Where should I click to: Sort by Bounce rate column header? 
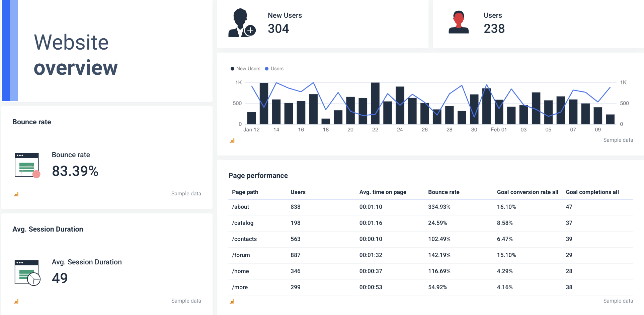point(444,192)
